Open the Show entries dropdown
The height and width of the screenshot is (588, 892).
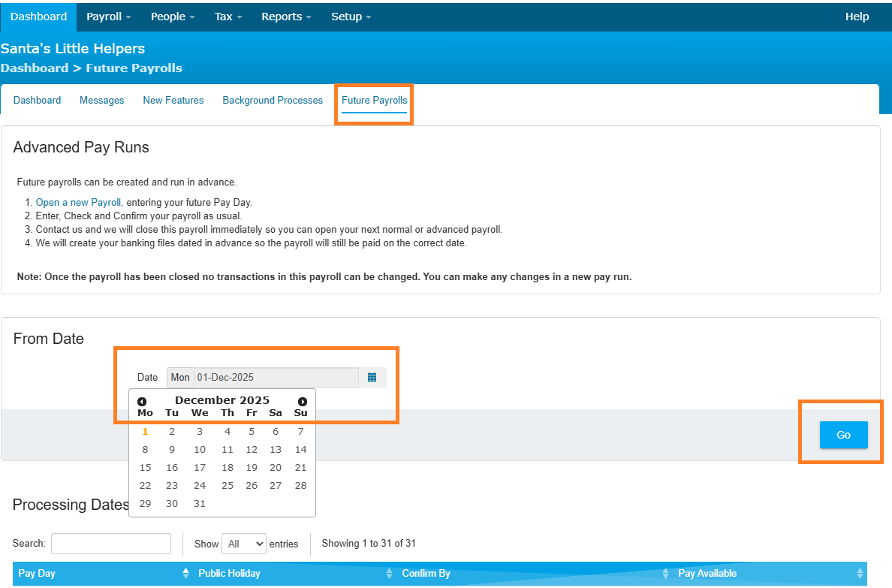coord(246,544)
